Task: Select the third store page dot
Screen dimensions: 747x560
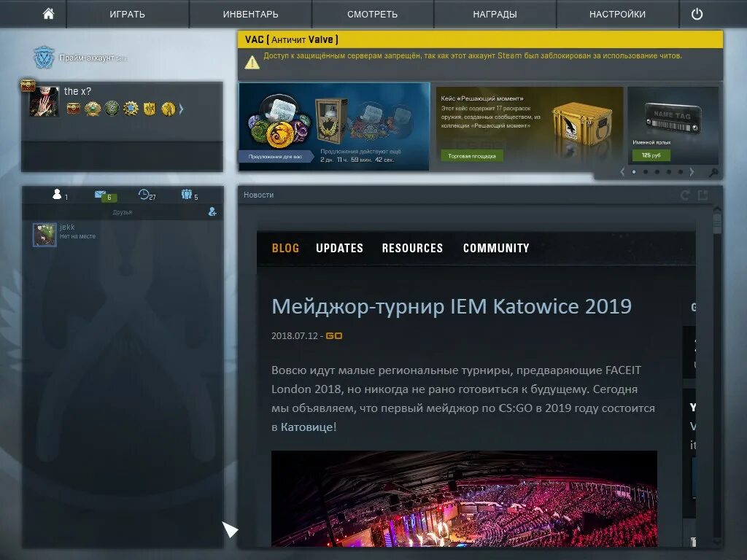Action: tap(657, 172)
